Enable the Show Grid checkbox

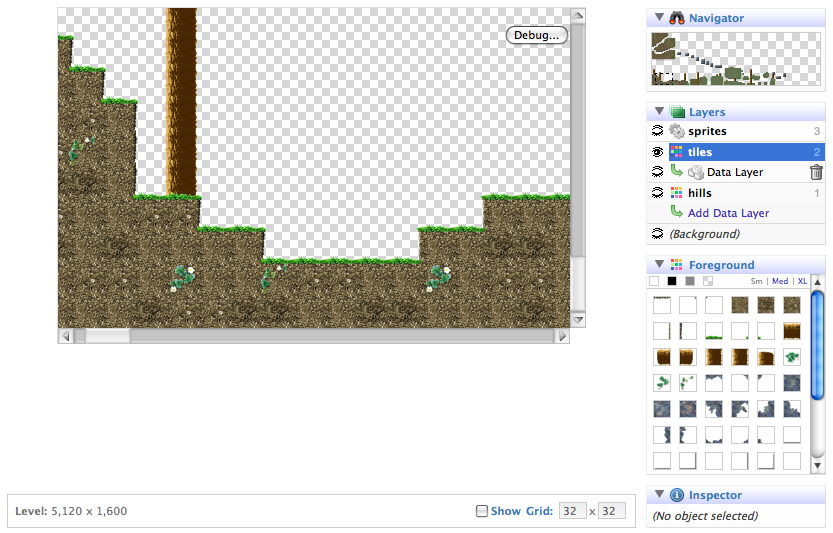(x=482, y=511)
